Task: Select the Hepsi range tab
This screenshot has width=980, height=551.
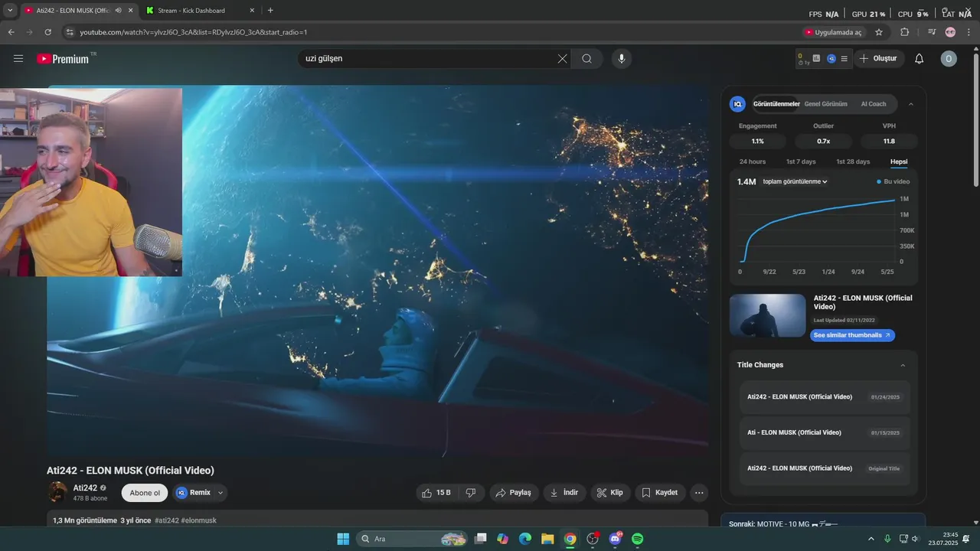Action: coord(899,161)
